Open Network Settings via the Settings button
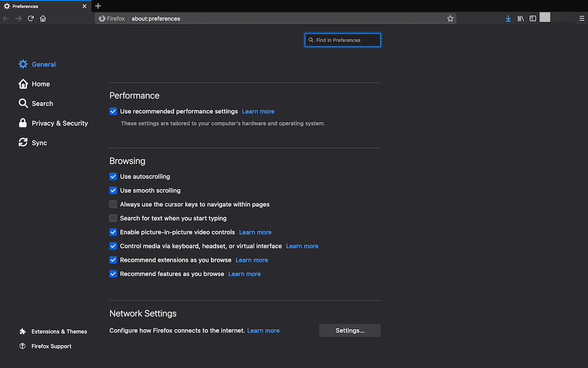588x368 pixels. point(349,330)
